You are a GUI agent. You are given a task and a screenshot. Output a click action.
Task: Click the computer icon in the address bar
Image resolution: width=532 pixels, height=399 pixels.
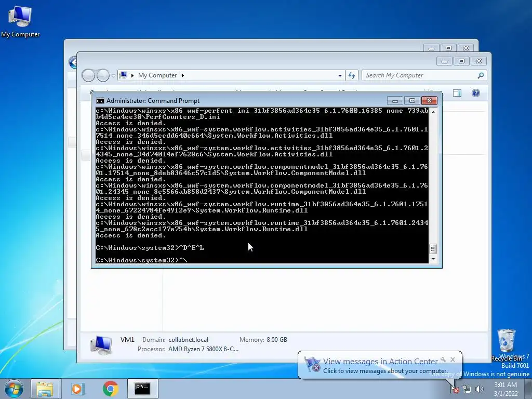click(124, 75)
